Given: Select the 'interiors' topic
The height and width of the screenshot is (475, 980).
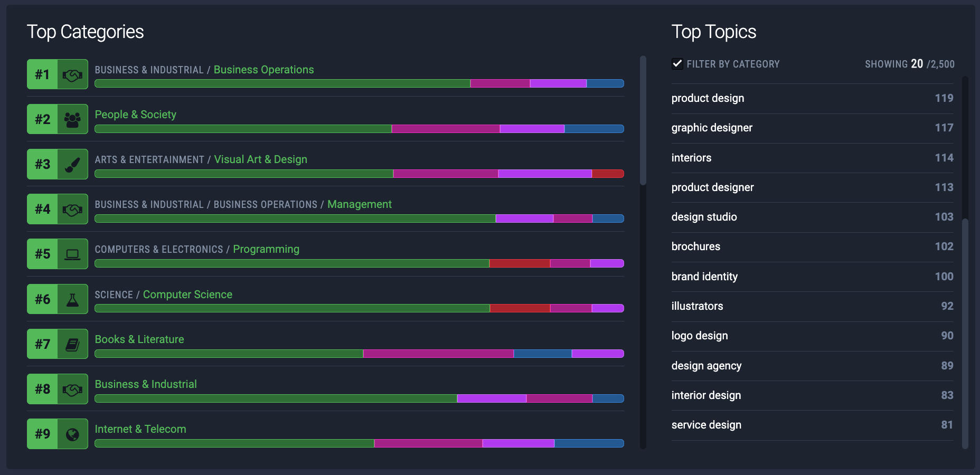Looking at the screenshot, I should pyautogui.click(x=691, y=158).
